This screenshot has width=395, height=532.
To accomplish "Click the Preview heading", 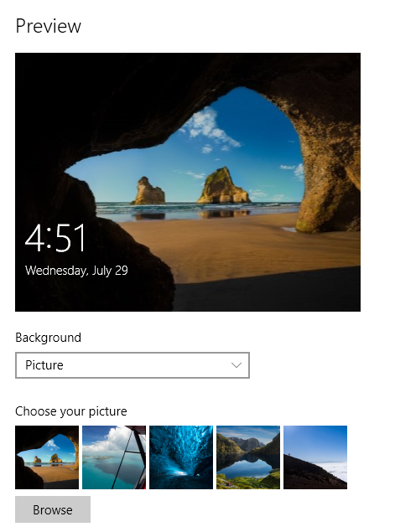I will click(x=49, y=26).
